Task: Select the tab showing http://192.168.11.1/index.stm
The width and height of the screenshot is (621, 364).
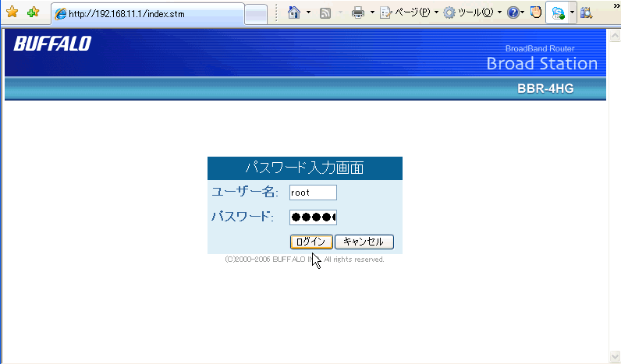Action: pyautogui.click(x=147, y=14)
